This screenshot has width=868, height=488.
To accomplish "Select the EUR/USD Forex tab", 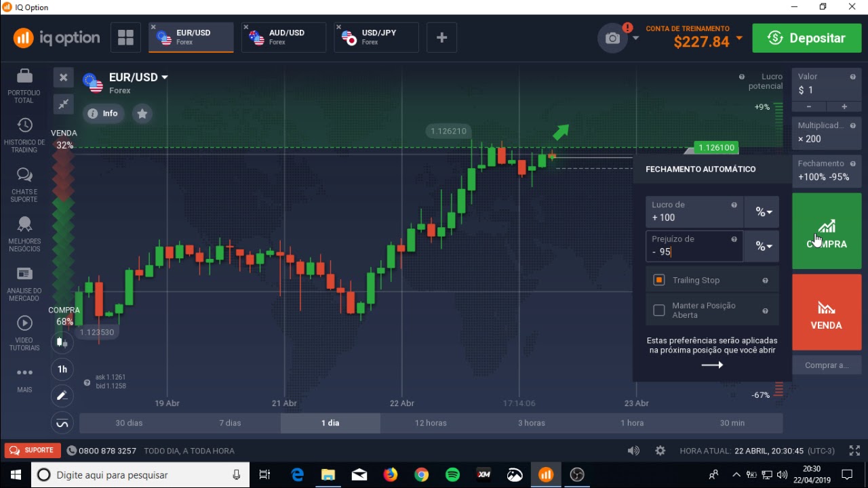I will [191, 37].
